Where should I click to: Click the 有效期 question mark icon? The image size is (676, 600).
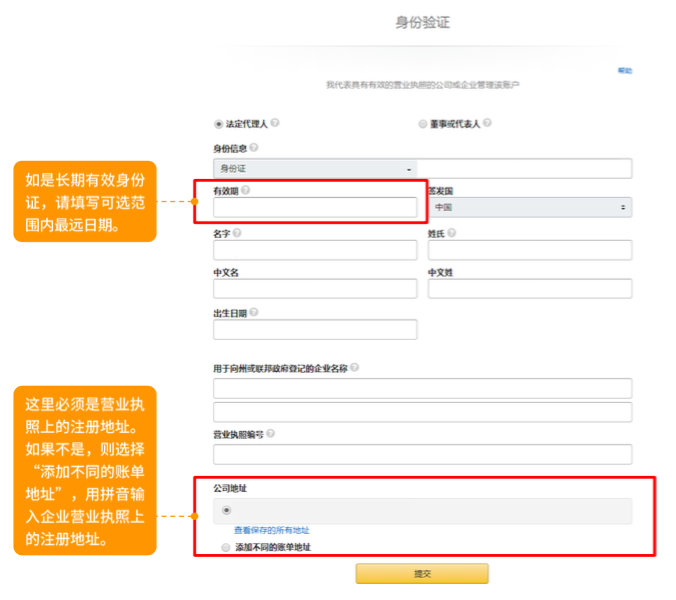click(245, 189)
